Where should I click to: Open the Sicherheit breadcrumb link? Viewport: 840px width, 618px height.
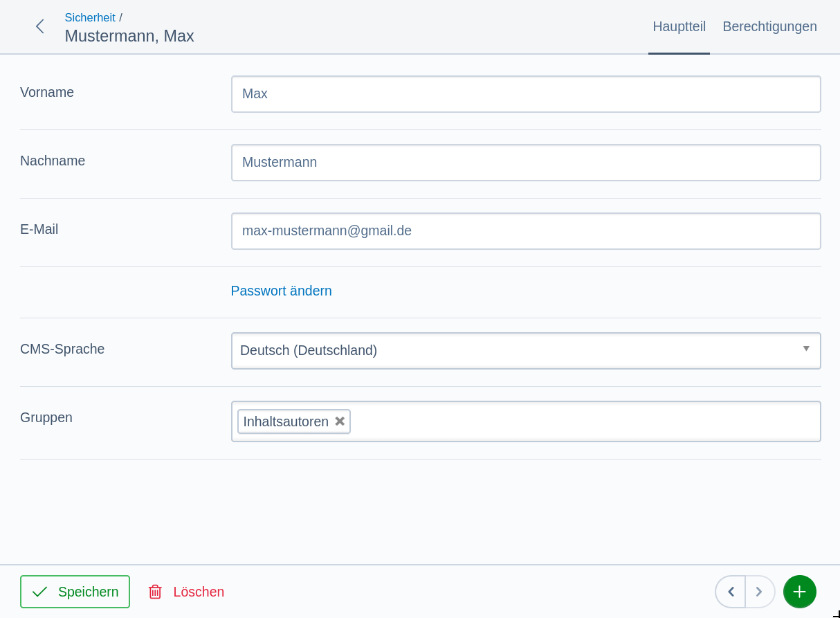coord(90,17)
